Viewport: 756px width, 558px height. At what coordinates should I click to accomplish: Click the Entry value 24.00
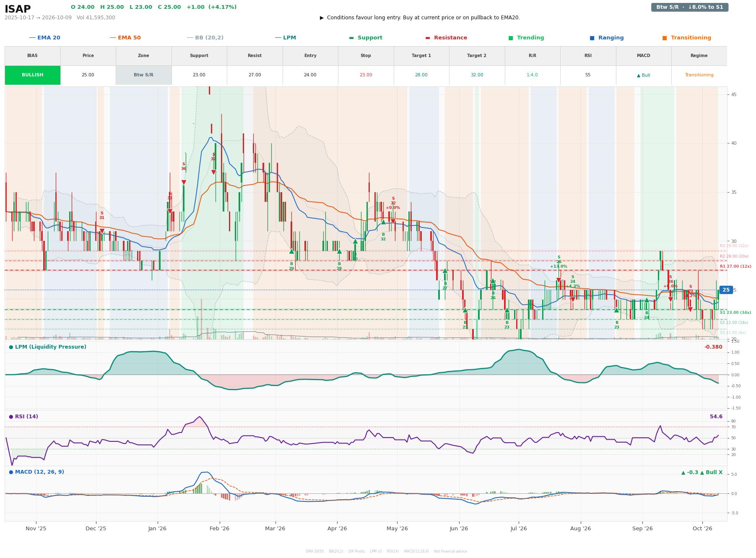coord(310,75)
